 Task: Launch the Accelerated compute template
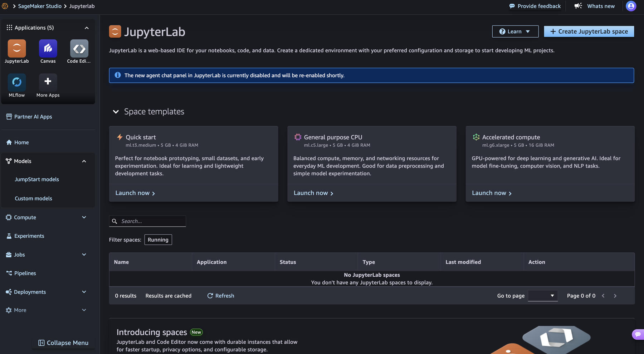coord(492,193)
